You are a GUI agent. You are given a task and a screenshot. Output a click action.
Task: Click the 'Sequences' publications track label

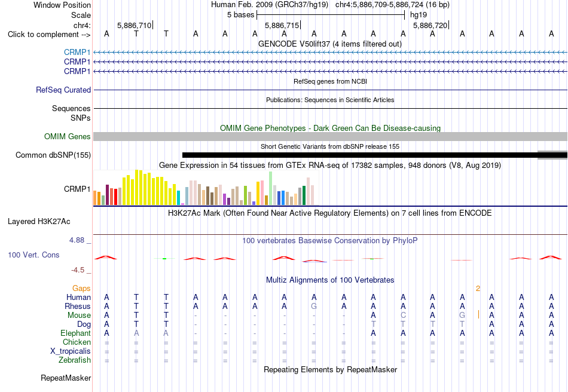click(71, 108)
